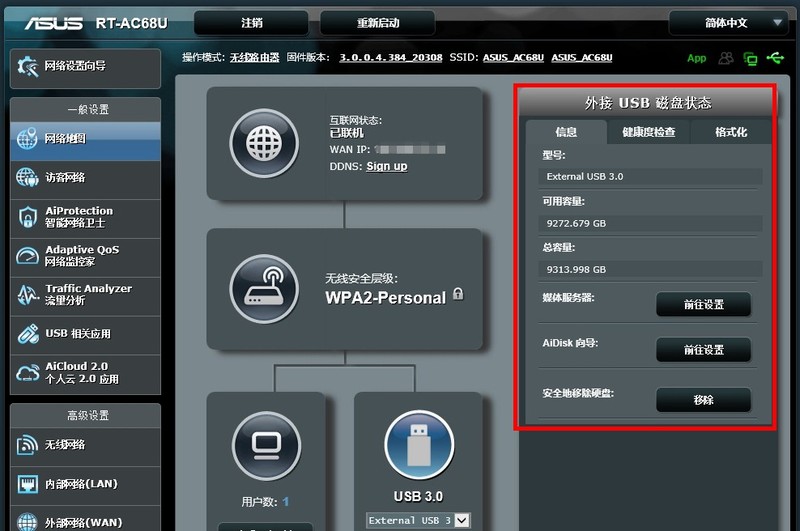This screenshot has height=531, width=800.
Task: Open 外部网络(WAN) globe icon
Action: pyautogui.click(x=27, y=522)
